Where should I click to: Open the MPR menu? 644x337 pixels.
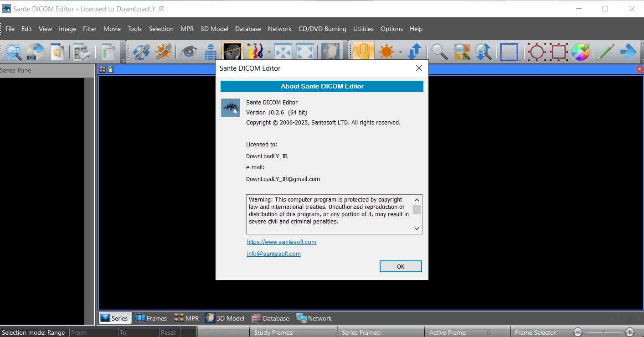(187, 29)
